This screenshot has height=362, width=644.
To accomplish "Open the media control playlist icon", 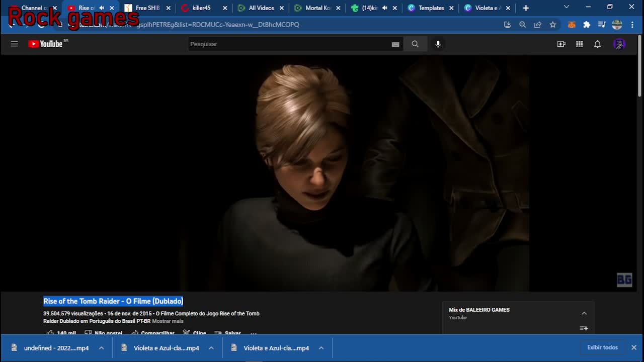I will (x=602, y=25).
